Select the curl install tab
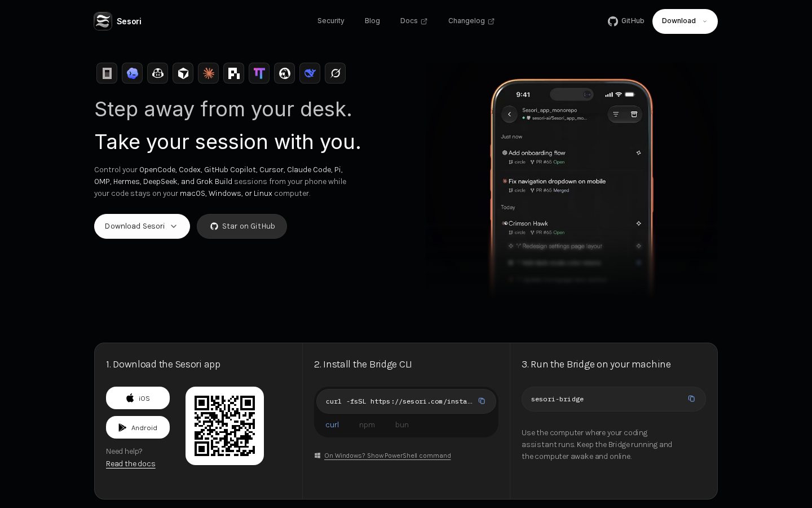The image size is (812, 508). pyautogui.click(x=332, y=424)
